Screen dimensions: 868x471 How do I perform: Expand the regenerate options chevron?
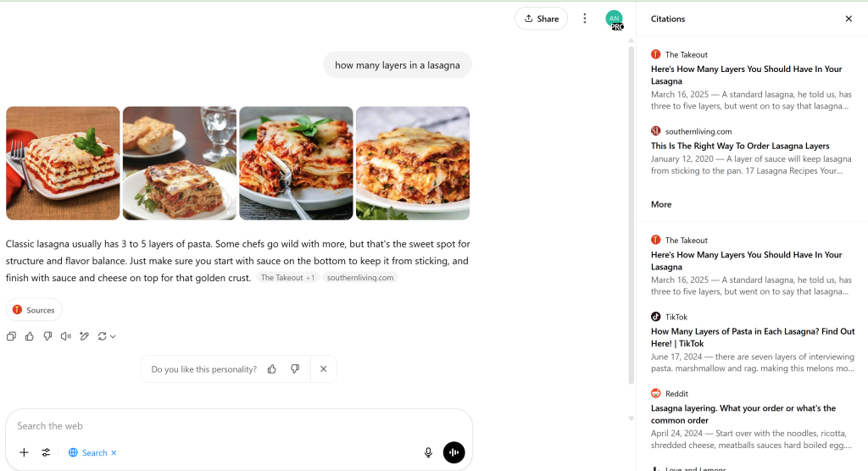click(x=113, y=336)
